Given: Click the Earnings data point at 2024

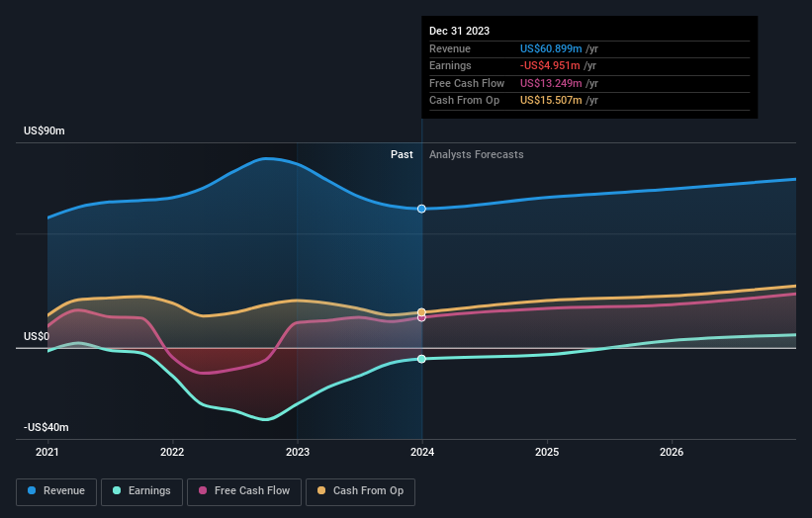Looking at the screenshot, I should tap(421, 359).
